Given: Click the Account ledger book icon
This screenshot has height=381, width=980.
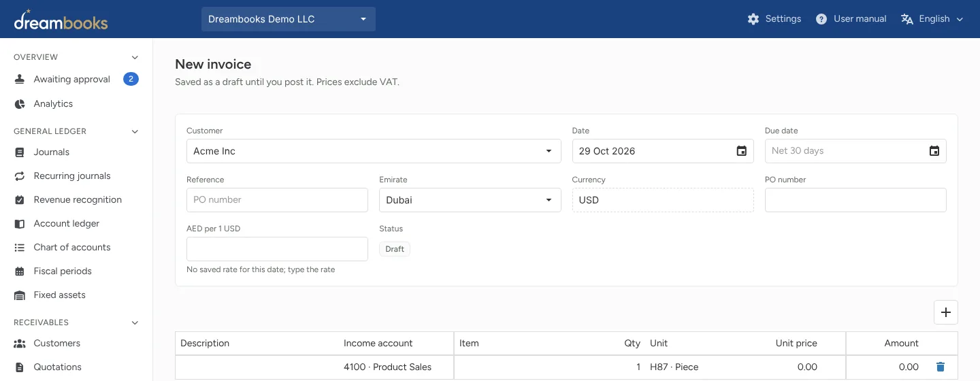Looking at the screenshot, I should pos(20,224).
